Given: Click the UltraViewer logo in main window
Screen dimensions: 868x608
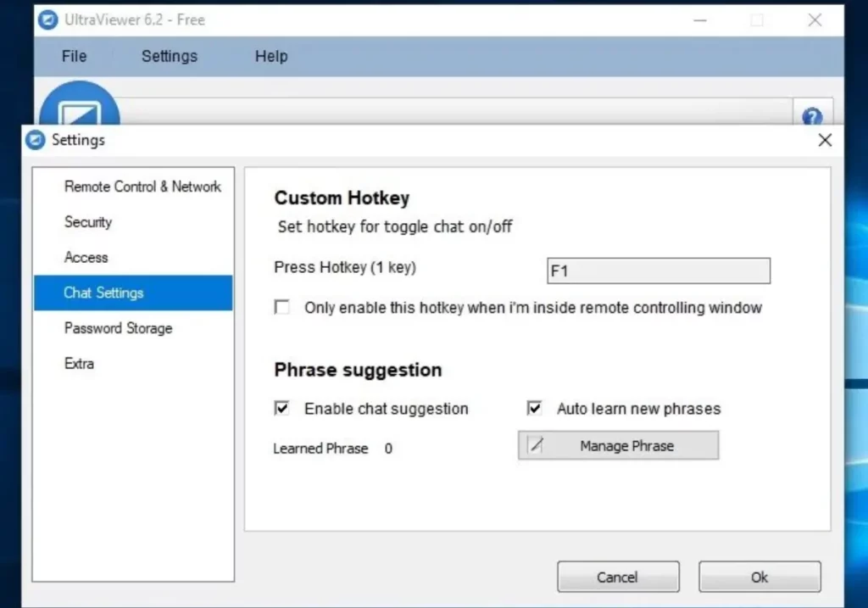Looking at the screenshot, I should [80, 104].
